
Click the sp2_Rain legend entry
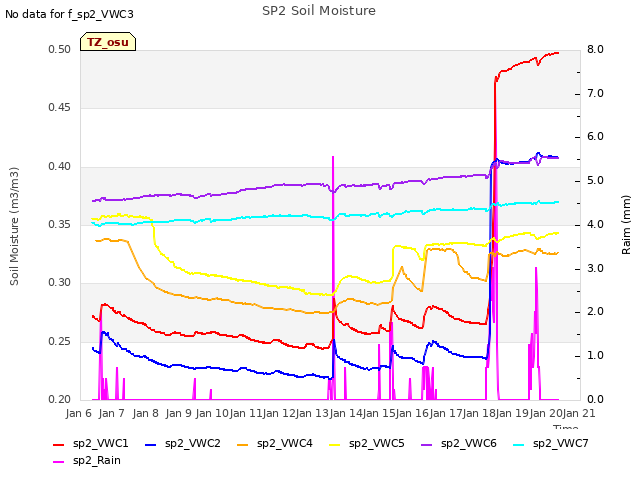click(x=87, y=460)
